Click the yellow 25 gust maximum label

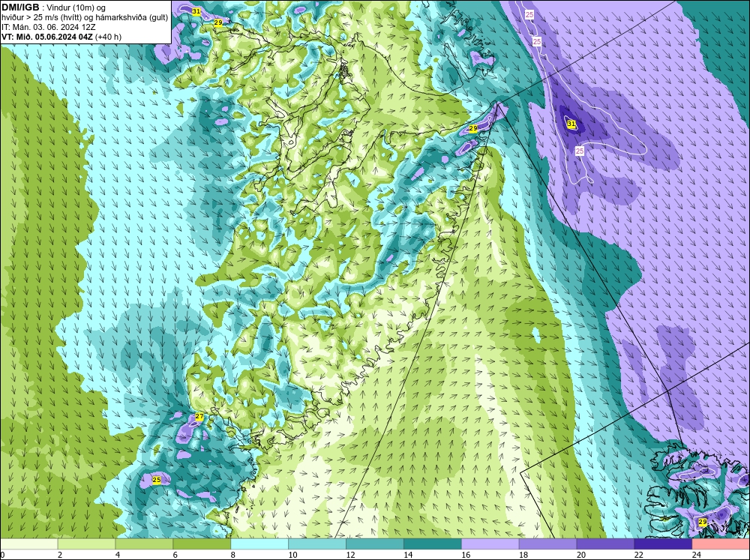tap(157, 480)
